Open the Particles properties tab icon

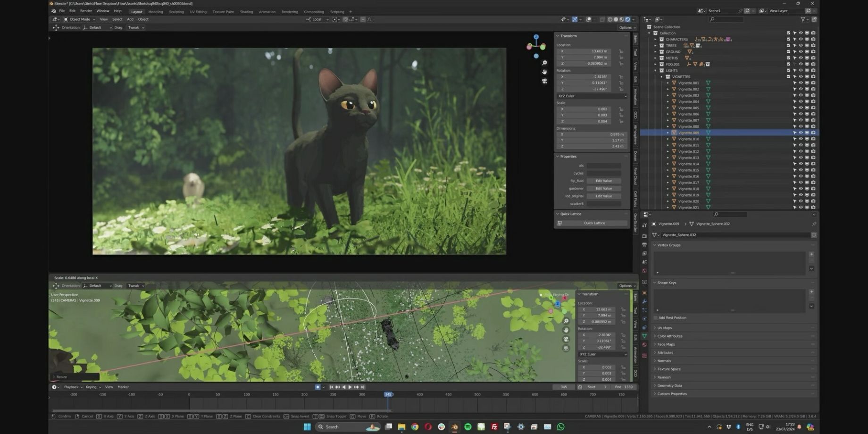pos(644,309)
